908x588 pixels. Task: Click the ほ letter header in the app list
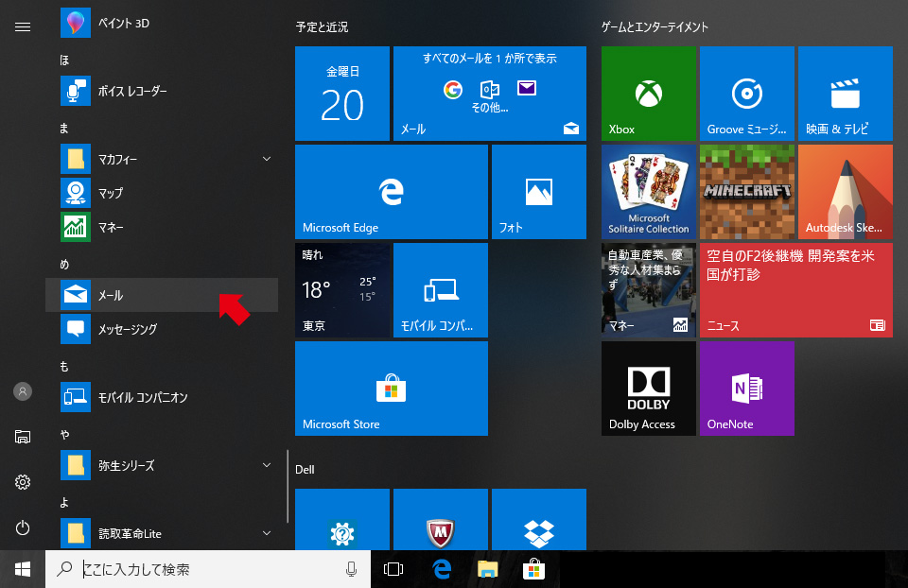64,61
